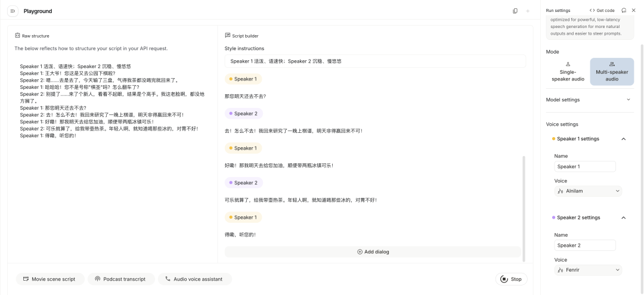Choose the Movie scene script preset
Screen dimensions: 644x295
coord(49,279)
